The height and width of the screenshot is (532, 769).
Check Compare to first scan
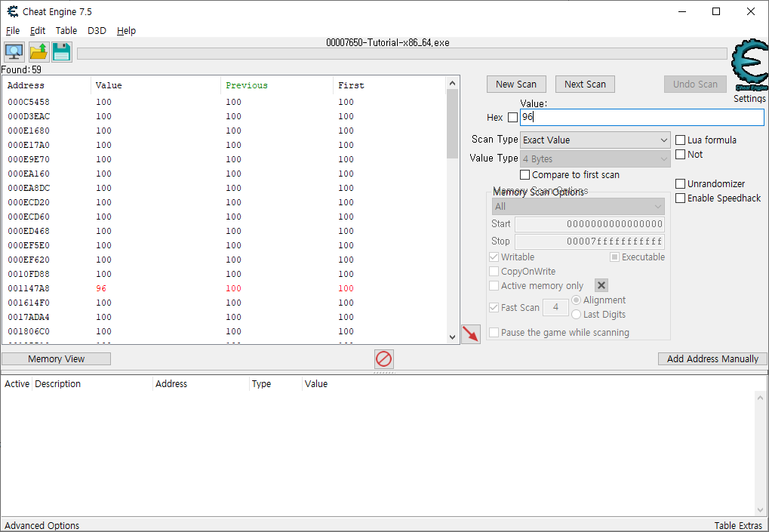click(524, 174)
